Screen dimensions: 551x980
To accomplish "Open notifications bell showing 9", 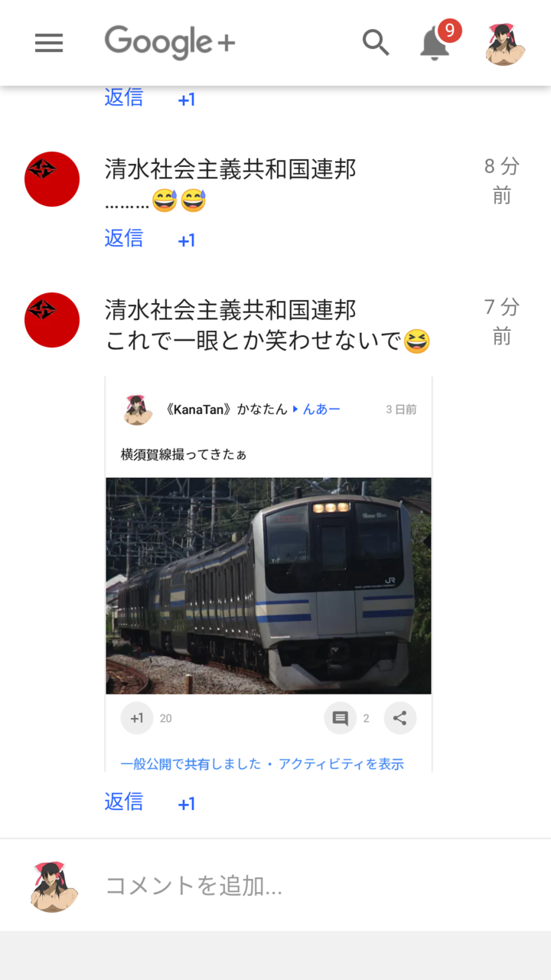I will 435,42.
